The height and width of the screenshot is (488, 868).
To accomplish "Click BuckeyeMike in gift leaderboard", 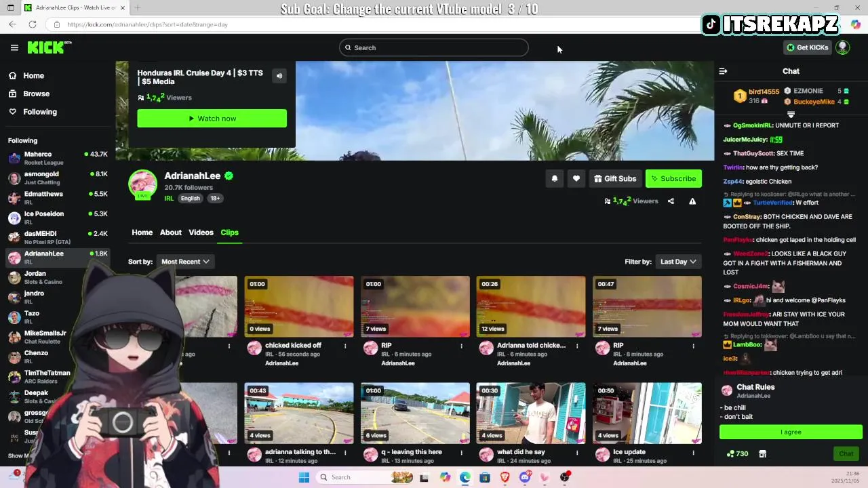I will 814,102.
